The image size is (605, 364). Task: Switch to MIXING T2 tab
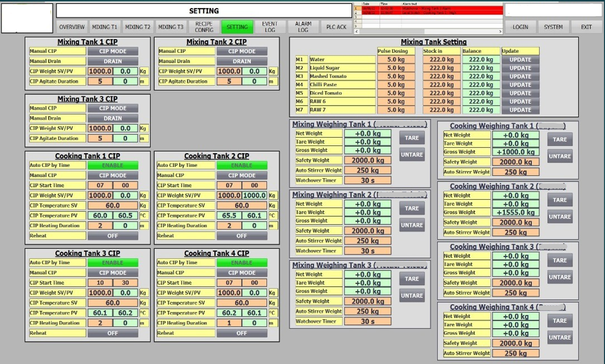point(138,27)
